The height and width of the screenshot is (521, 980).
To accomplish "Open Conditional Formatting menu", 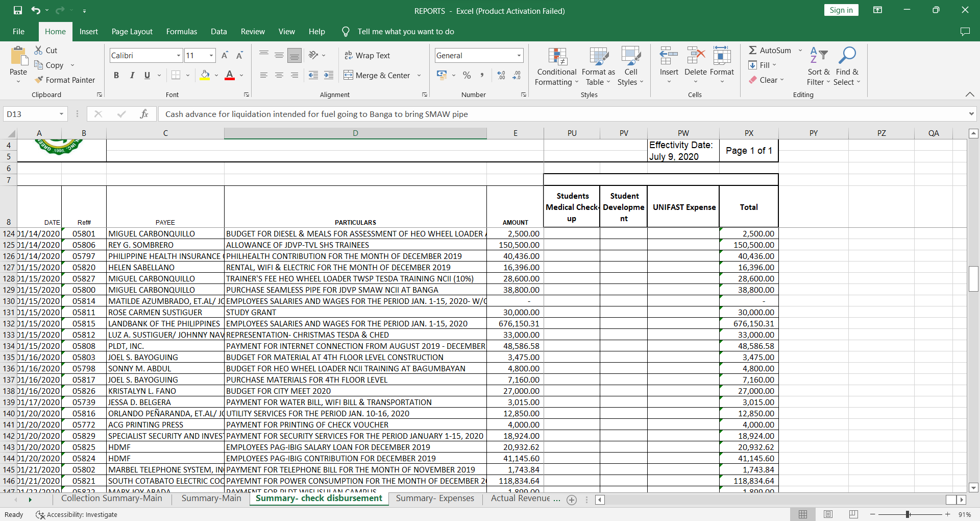I will click(x=556, y=67).
